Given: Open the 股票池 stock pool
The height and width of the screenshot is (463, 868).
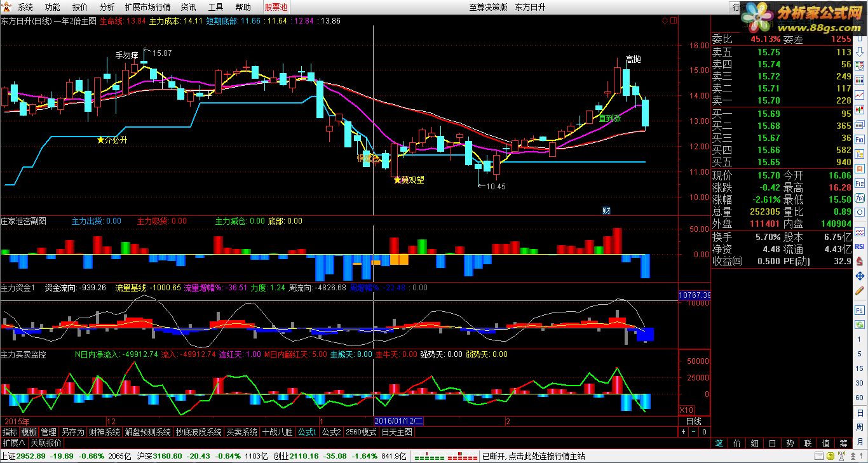Looking at the screenshot, I should tap(276, 7).
